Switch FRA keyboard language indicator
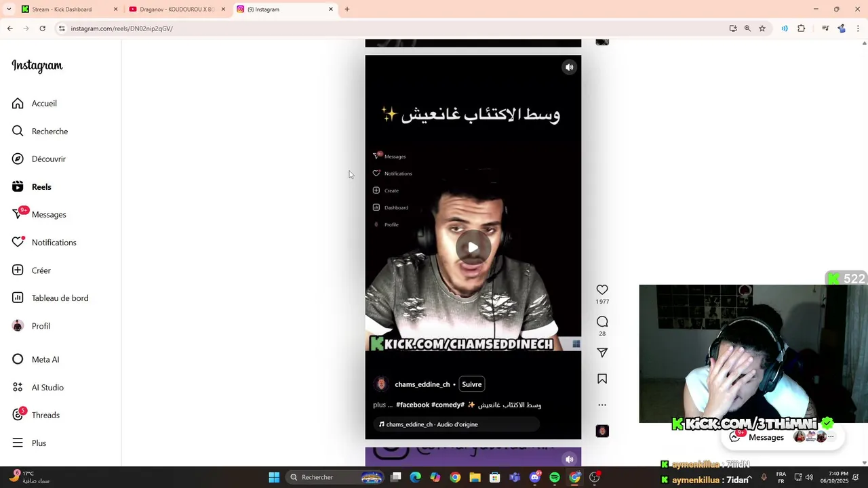 (x=781, y=477)
